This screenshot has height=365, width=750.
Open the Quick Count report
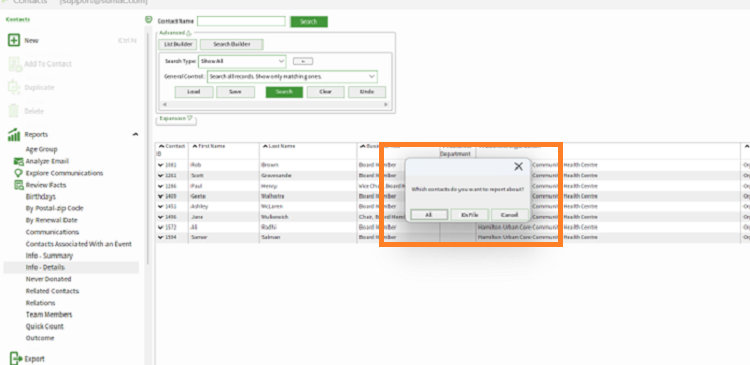[x=44, y=326]
